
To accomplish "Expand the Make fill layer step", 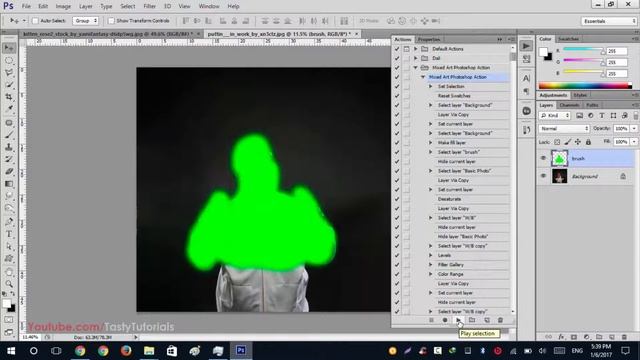I will pos(431,143).
